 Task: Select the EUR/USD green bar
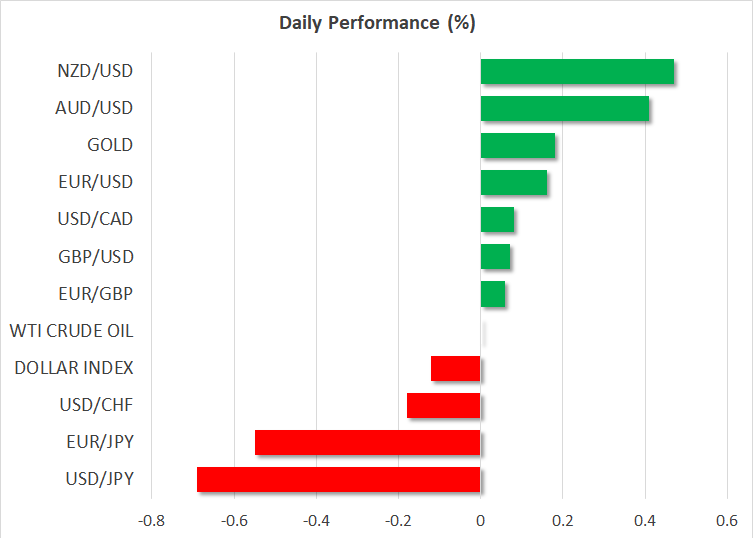tap(514, 183)
